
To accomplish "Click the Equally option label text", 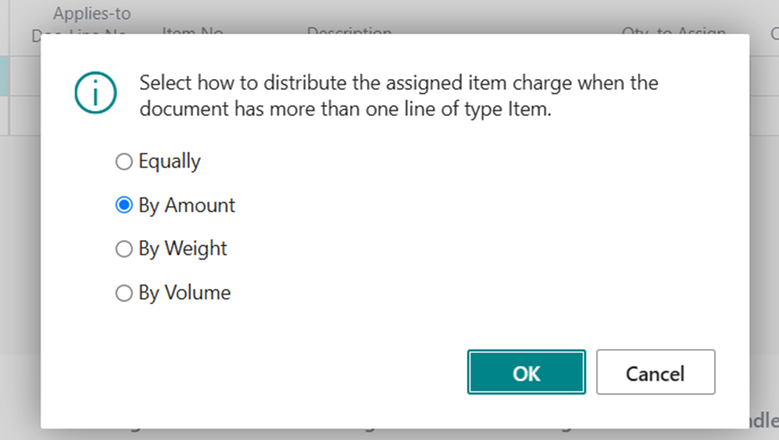I will click(169, 162).
